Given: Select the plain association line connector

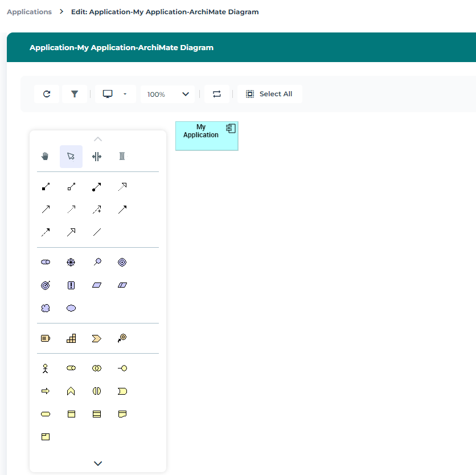Looking at the screenshot, I should 97,232.
